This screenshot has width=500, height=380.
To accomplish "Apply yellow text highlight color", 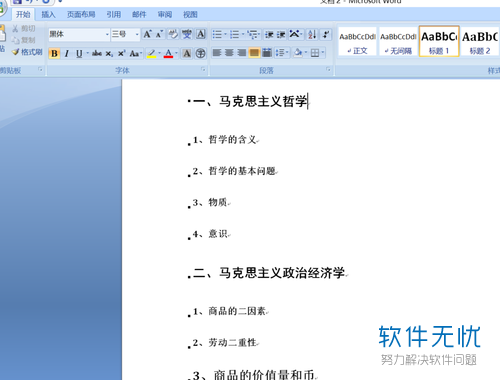I will click(151, 53).
